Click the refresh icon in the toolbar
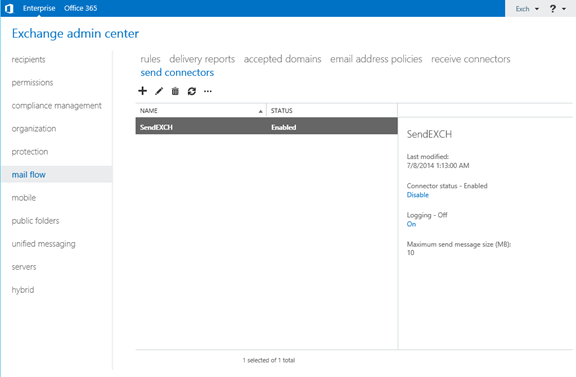The height and width of the screenshot is (377, 576). pos(192,91)
